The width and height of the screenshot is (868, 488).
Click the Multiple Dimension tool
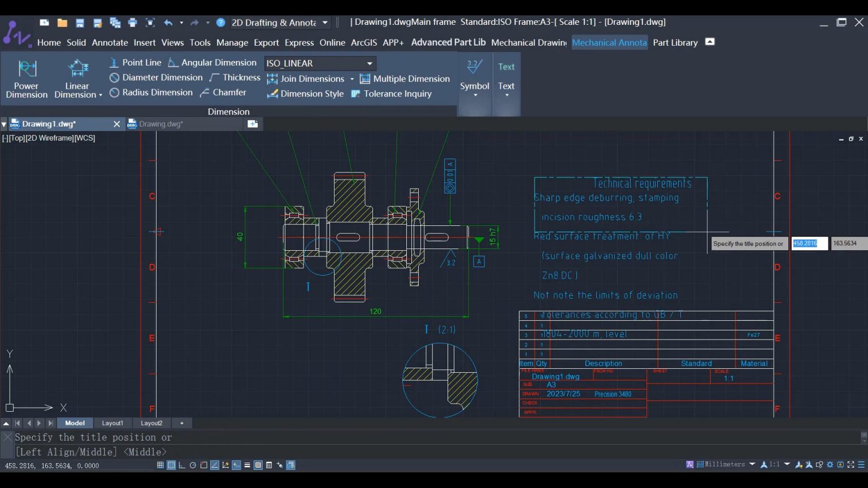click(405, 79)
